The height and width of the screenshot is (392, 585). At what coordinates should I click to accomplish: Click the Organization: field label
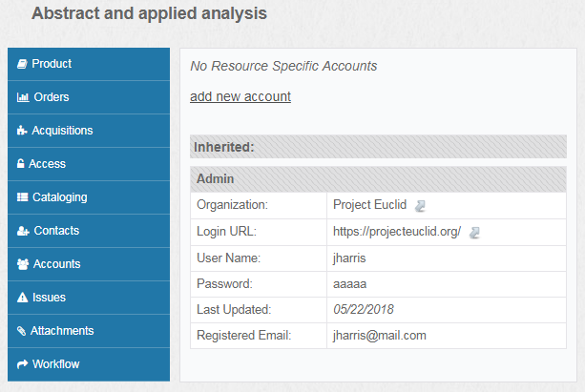click(x=232, y=205)
